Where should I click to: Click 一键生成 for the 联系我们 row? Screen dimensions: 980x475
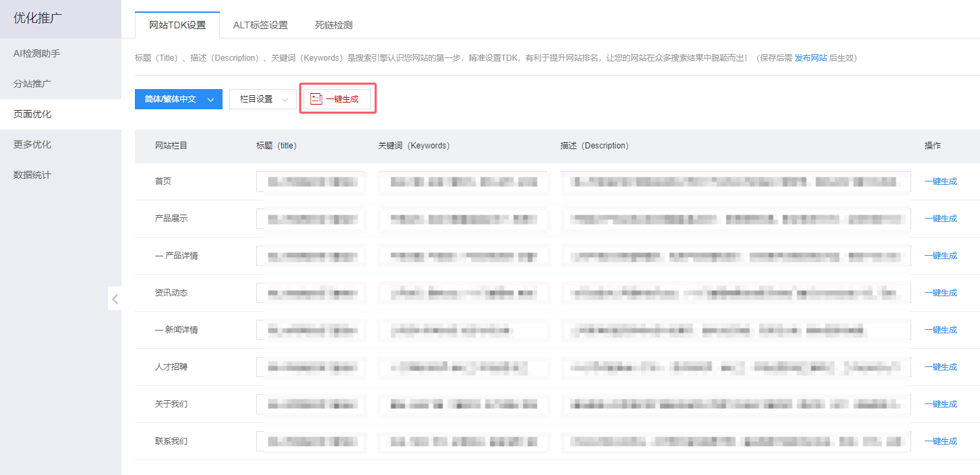click(941, 441)
